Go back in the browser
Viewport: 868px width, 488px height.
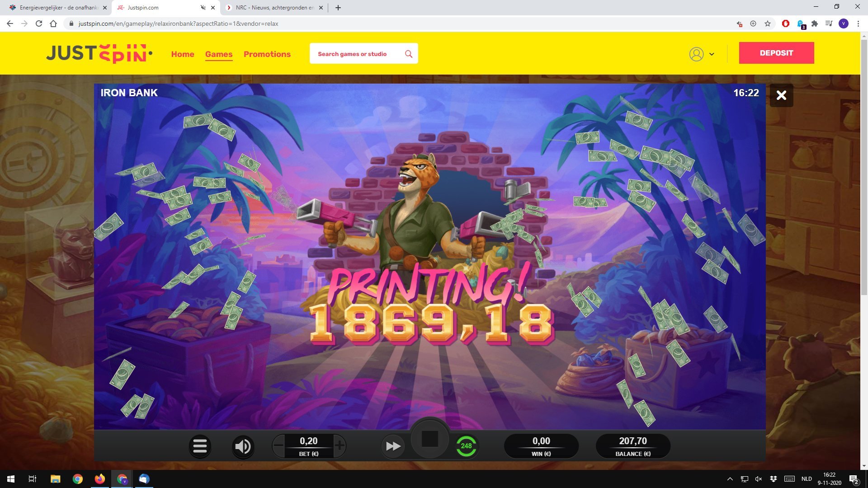pyautogui.click(x=10, y=23)
